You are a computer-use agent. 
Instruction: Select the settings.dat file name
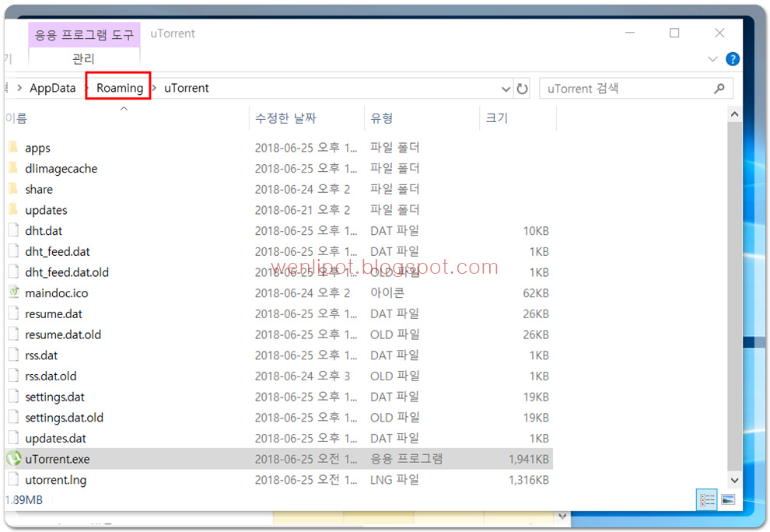54,397
